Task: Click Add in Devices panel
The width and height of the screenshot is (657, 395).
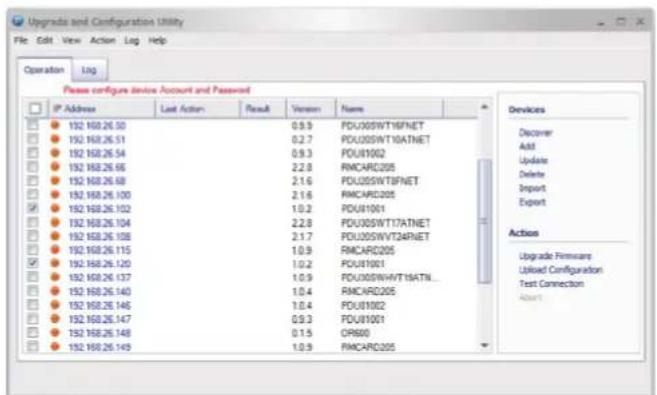Action: tap(527, 146)
